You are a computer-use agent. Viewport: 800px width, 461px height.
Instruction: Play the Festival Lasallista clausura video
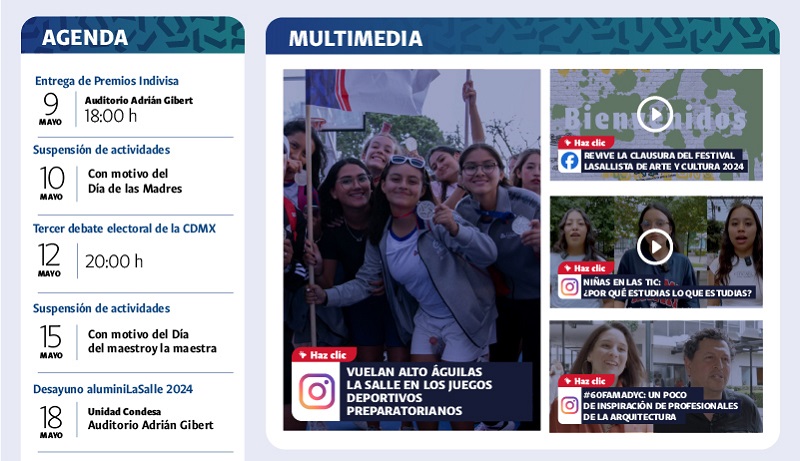click(x=655, y=113)
